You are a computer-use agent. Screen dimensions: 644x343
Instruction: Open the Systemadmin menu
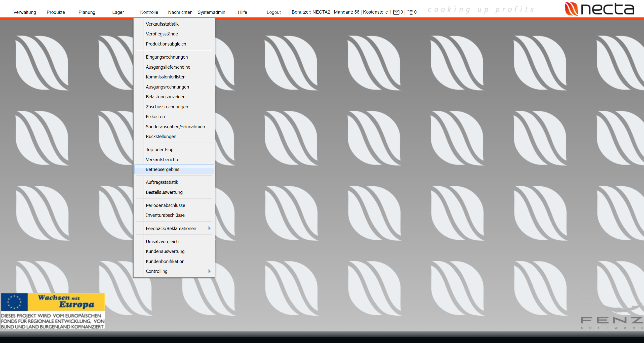pyautogui.click(x=211, y=12)
